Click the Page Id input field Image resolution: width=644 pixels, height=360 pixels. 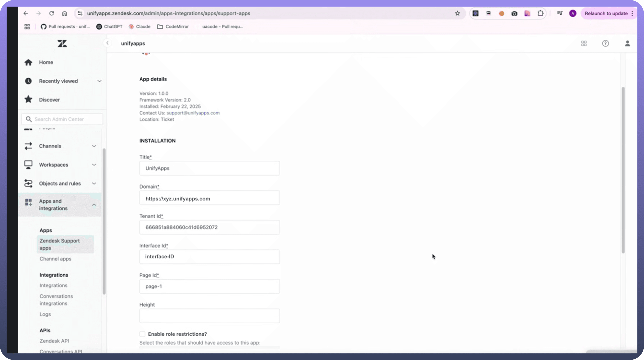[x=209, y=286]
